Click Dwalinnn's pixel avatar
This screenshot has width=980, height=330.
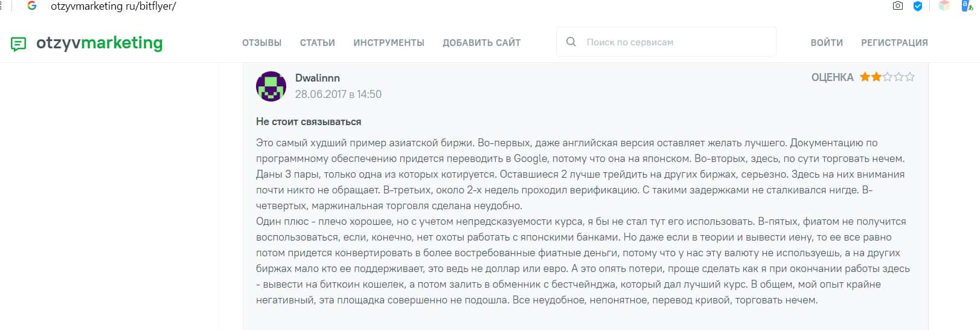pyautogui.click(x=271, y=86)
